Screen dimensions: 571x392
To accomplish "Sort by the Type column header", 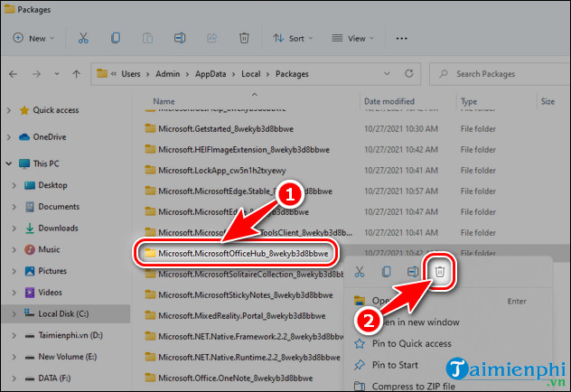I will pyautogui.click(x=469, y=101).
